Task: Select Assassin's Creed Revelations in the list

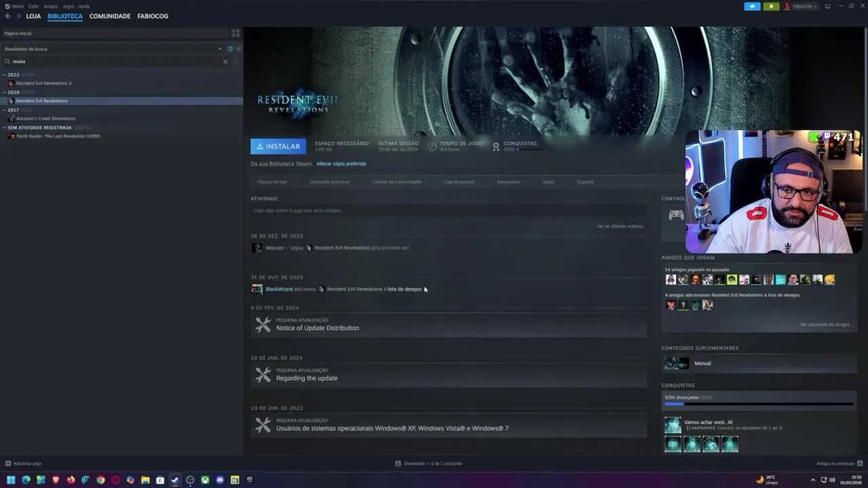Action: 45,119
